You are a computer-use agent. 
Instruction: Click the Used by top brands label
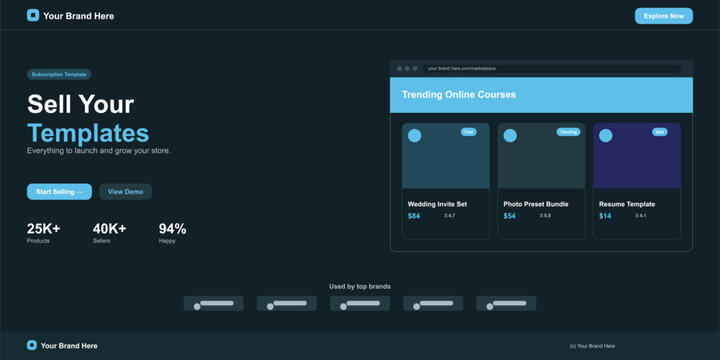360,287
